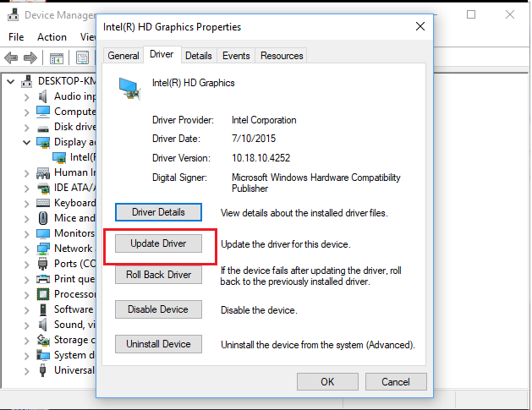532x410 pixels.
Task: Expand the Audio inputs category
Action: 27,96
